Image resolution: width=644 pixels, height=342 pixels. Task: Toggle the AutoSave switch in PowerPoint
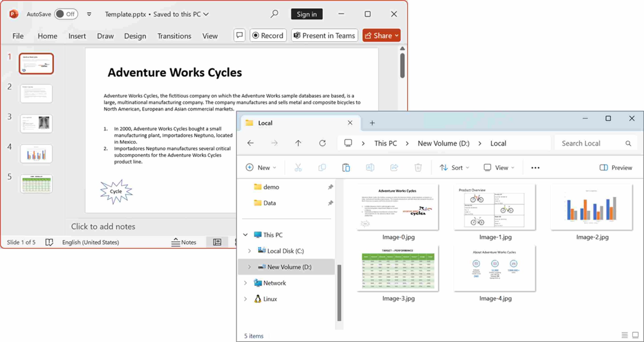pos(66,14)
